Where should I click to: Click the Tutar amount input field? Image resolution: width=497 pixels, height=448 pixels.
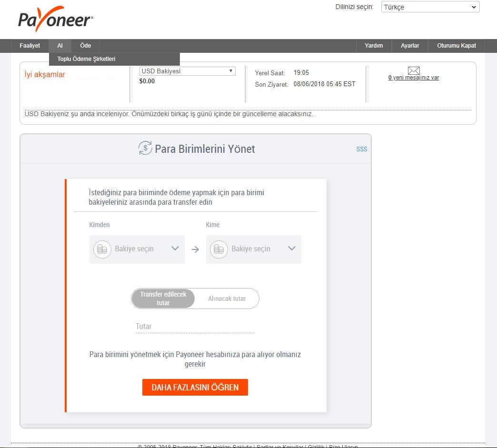[195, 327]
